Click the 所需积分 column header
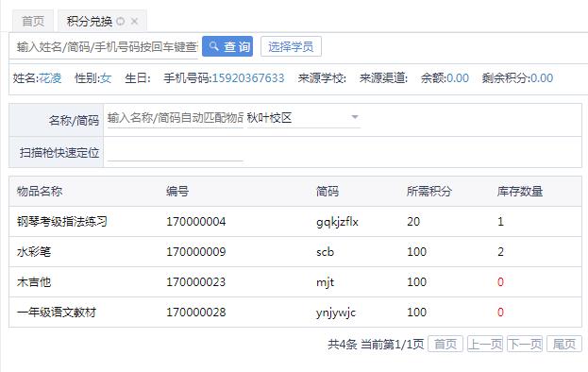This screenshot has height=372, width=588. (x=429, y=192)
